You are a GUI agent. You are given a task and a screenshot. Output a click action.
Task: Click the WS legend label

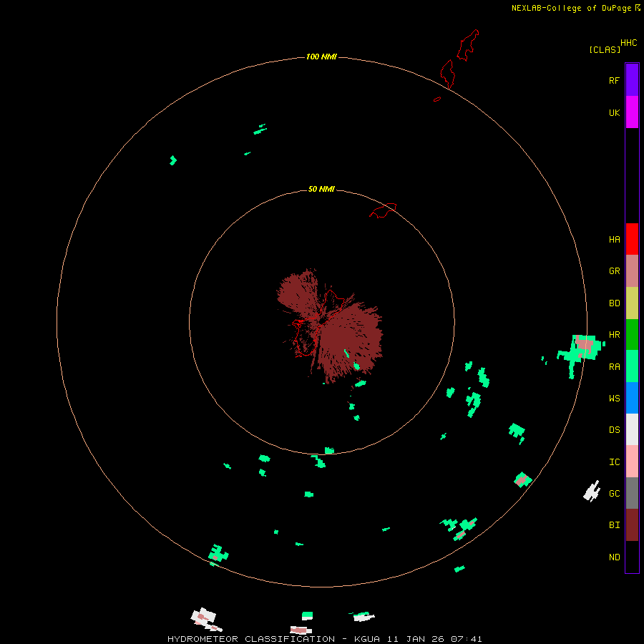tap(615, 398)
